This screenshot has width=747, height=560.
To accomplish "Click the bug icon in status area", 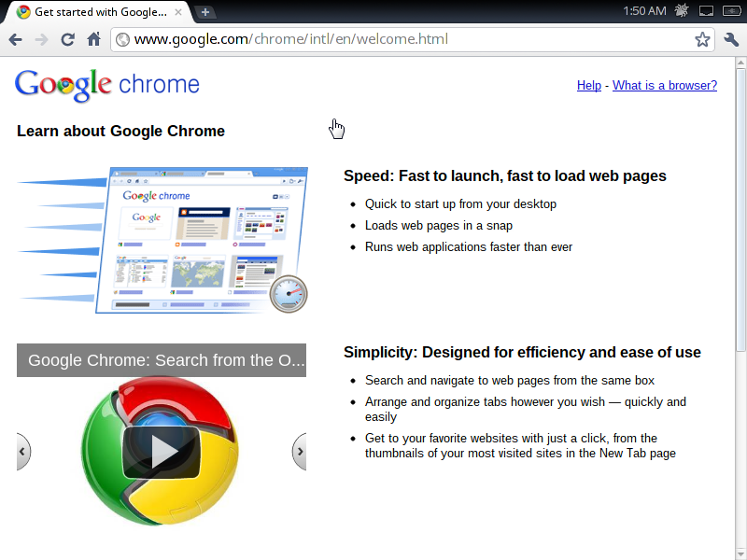I will pyautogui.click(x=682, y=10).
